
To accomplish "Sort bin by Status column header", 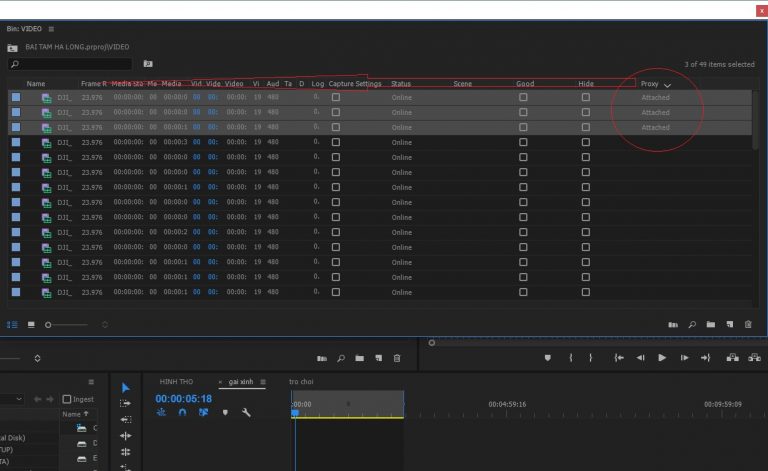I will (x=401, y=84).
